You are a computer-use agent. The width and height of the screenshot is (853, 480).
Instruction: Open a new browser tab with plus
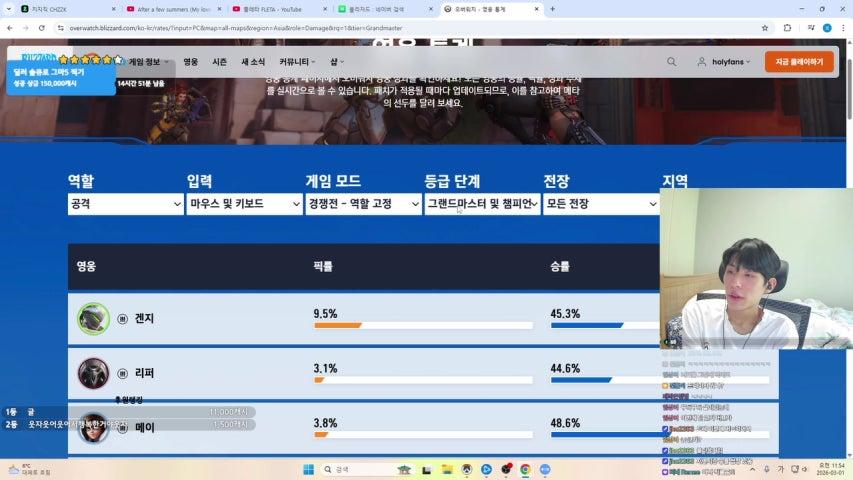[x=552, y=9]
